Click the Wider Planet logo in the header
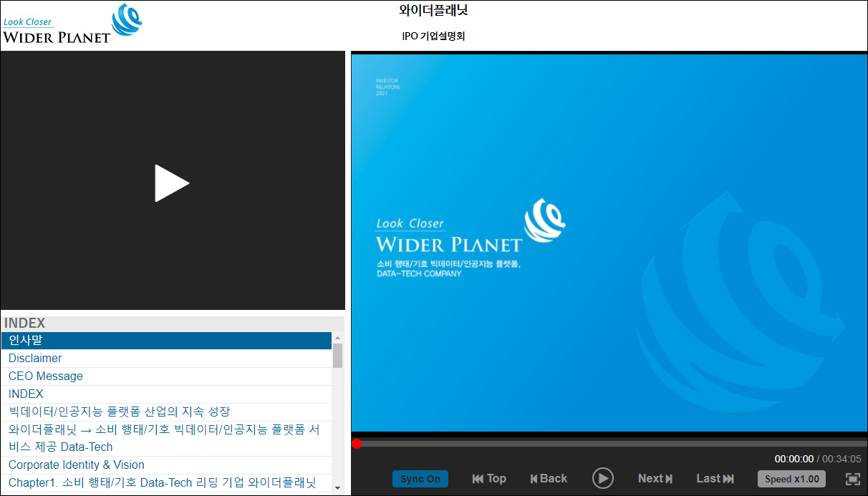This screenshot has width=868, height=496. click(x=72, y=24)
